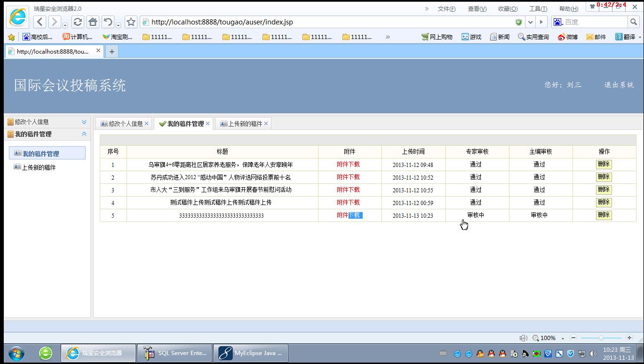Image resolution: width=644 pixels, height=364 pixels.
Task: Close the 修改个人信息 tab
Action: [x=147, y=124]
